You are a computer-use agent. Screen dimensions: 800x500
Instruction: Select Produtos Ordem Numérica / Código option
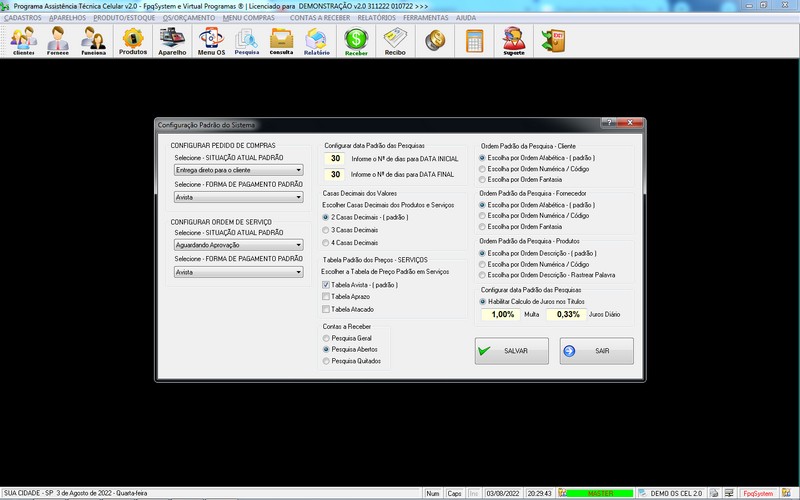pos(482,264)
